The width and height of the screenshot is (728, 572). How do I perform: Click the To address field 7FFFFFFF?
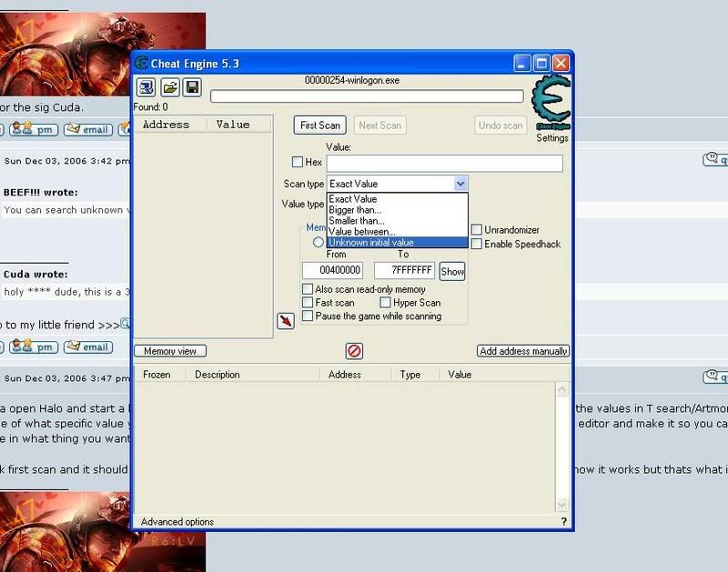pos(404,270)
